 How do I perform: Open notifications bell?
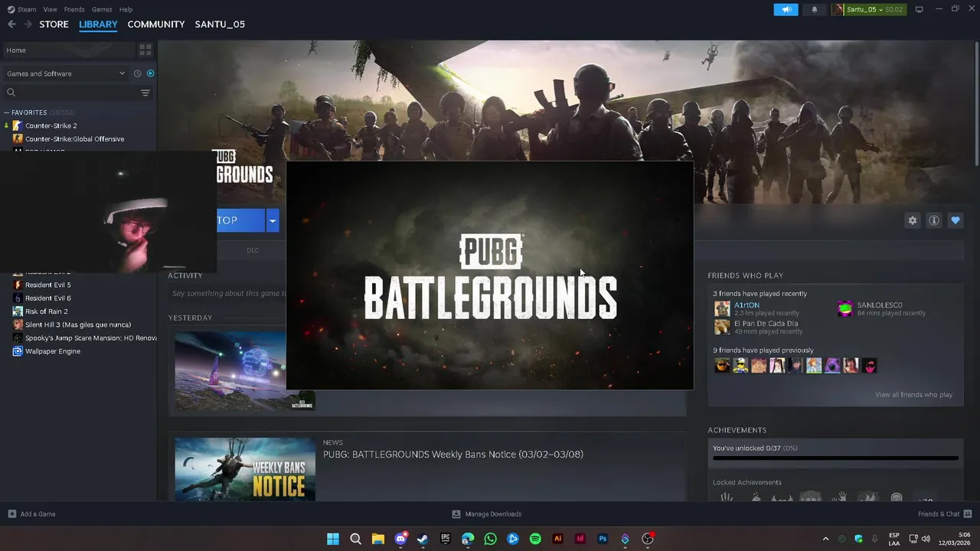815,9
